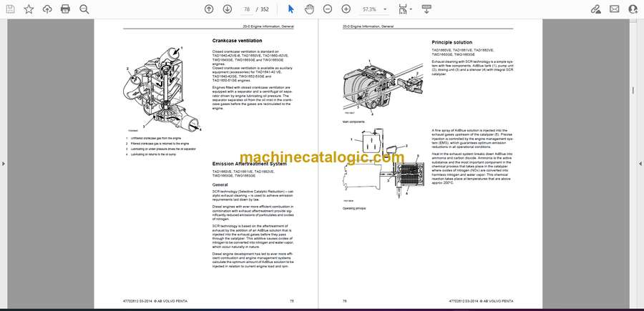The height and width of the screenshot is (311, 644).
Task: Click the right page '20-0 Engine Information, General' header
Action: [x=368, y=26]
